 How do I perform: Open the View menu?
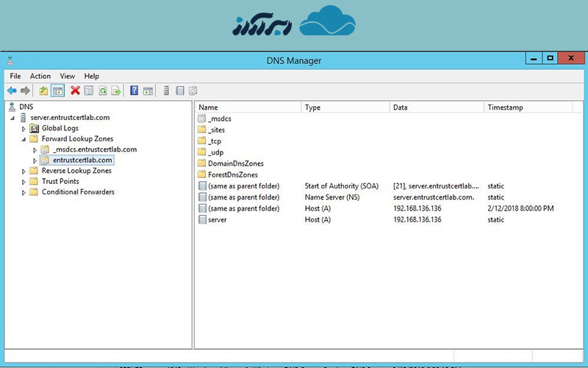[x=68, y=76]
